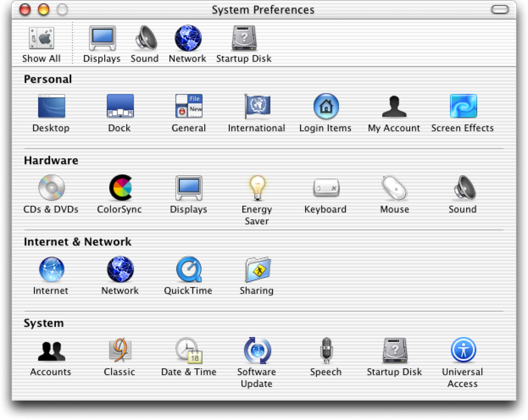
Task: Open Displays from the top toolbar
Action: tap(102, 38)
